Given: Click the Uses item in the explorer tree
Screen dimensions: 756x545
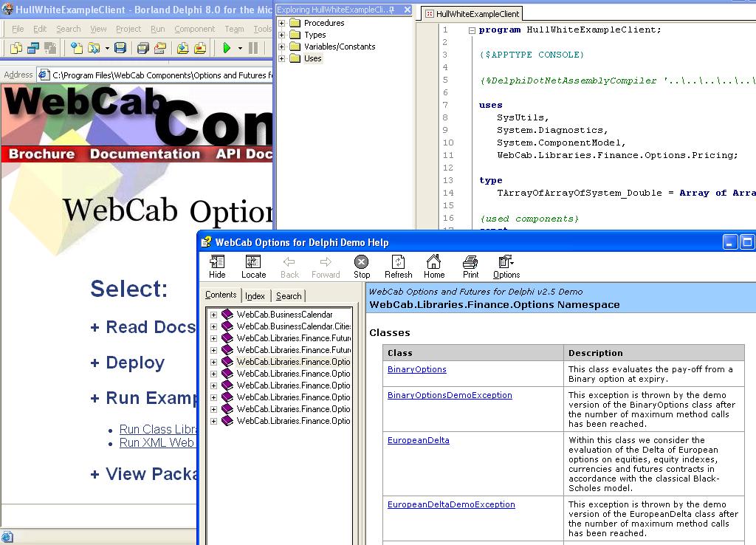Looking at the screenshot, I should [x=312, y=58].
